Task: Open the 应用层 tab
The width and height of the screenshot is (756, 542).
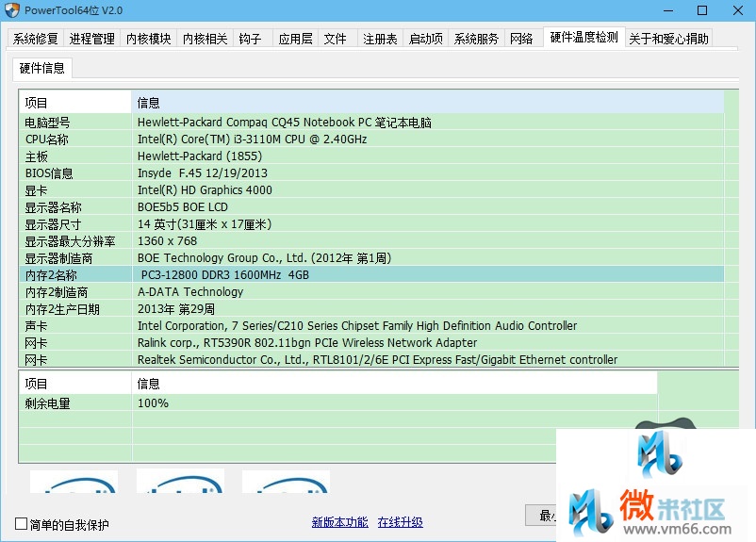Action: coord(296,39)
